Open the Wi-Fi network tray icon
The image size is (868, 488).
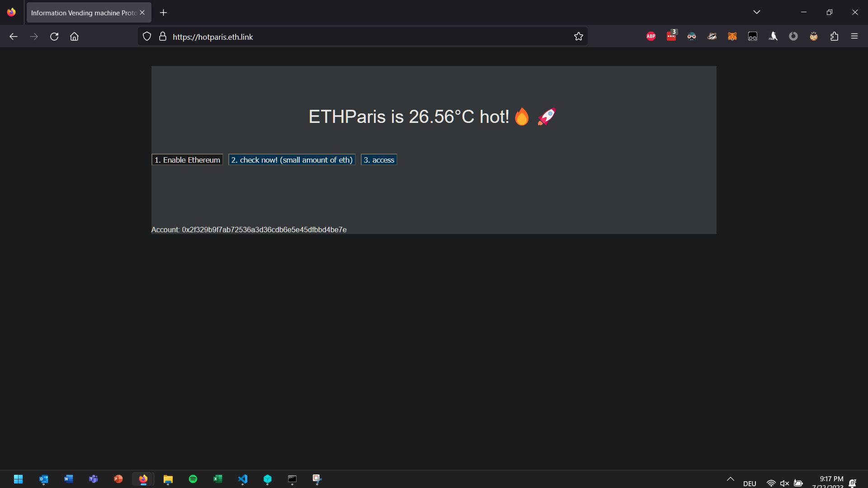[771, 483]
